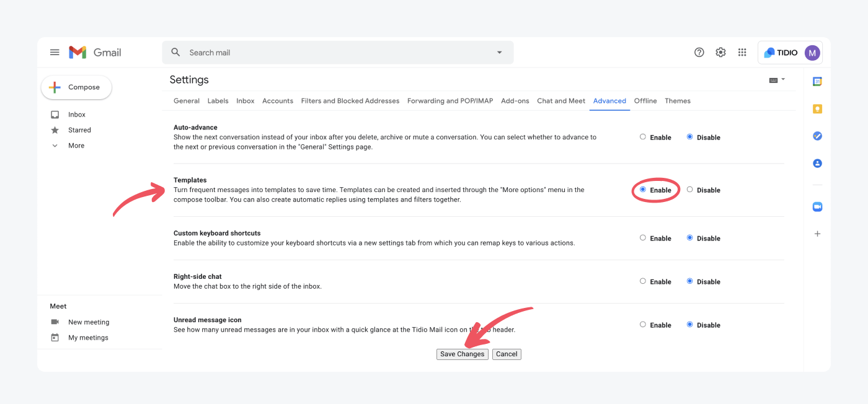Enable the Templates setting

(x=643, y=190)
